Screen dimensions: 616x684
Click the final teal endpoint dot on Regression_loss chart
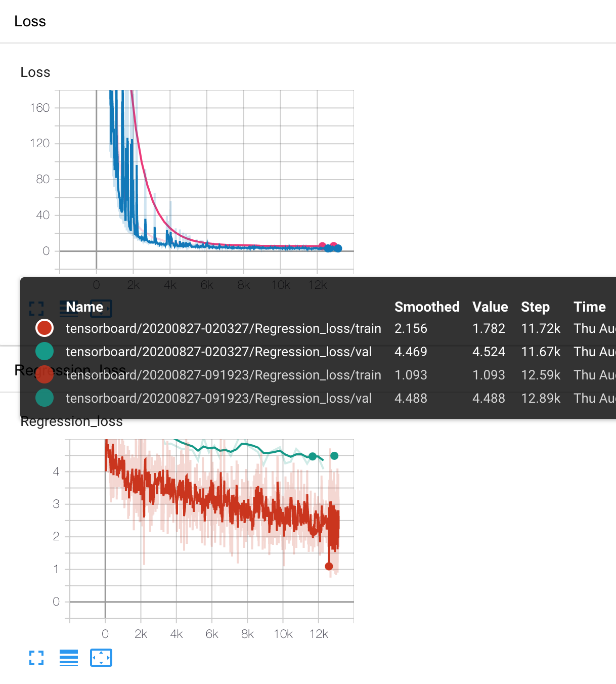tap(334, 455)
